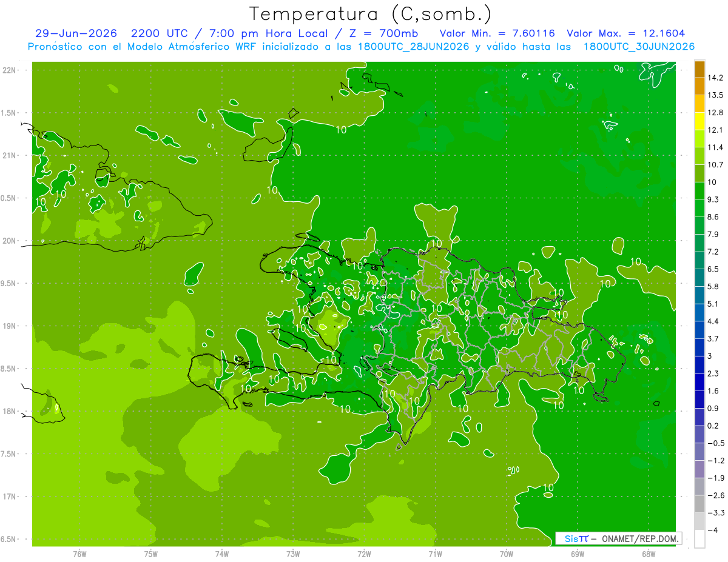Click the 'Valor Max. = 12.1604' readout

(x=625, y=33)
